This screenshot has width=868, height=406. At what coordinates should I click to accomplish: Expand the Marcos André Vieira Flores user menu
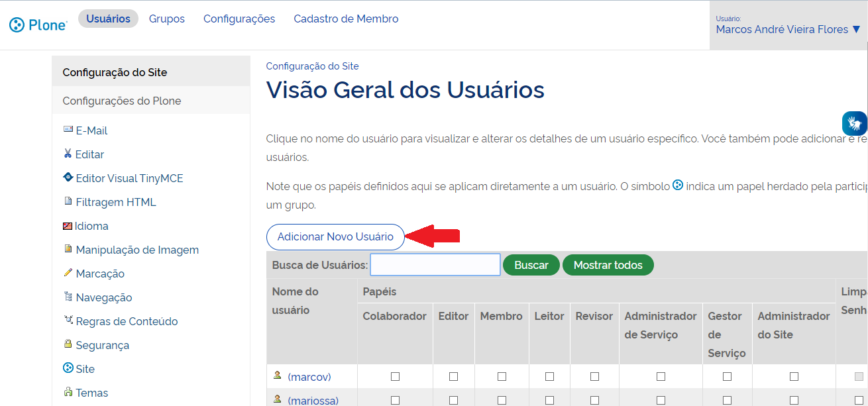[788, 29]
